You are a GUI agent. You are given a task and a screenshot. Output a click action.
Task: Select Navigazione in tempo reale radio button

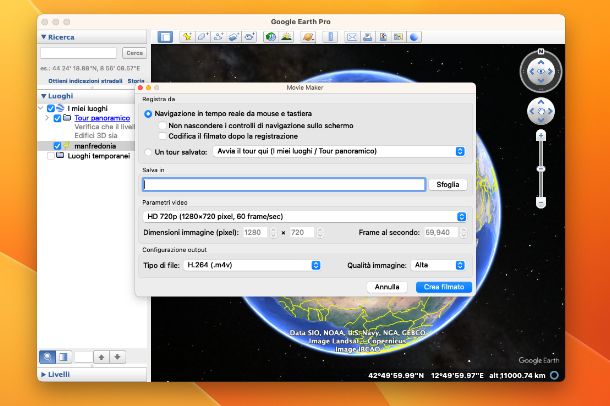148,114
